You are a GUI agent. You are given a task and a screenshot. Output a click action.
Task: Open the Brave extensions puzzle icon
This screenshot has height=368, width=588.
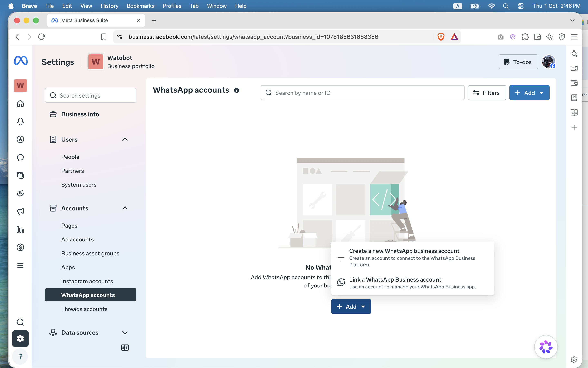(525, 37)
